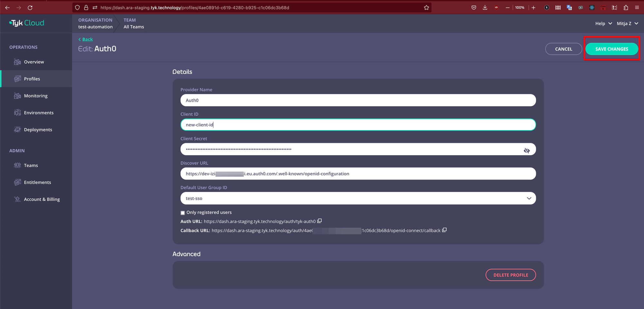644x309 pixels.
Task: Click into the Discover URL field
Action: [x=358, y=174]
